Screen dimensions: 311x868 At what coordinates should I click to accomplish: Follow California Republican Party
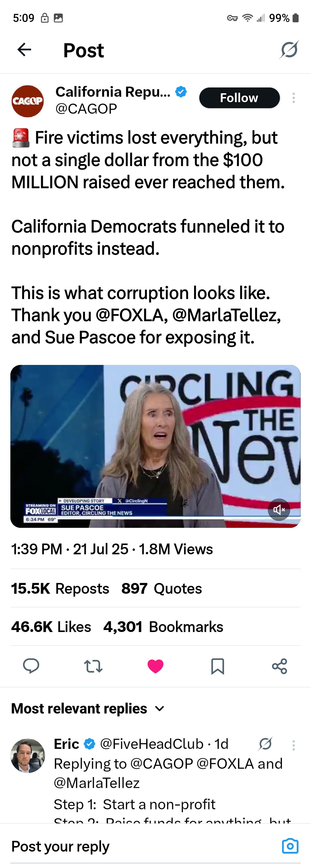[240, 98]
